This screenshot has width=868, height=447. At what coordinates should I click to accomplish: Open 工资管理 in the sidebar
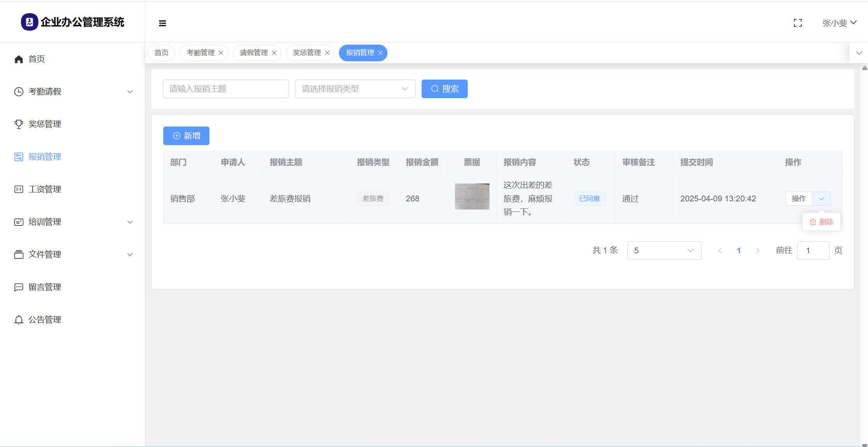pyautogui.click(x=45, y=189)
